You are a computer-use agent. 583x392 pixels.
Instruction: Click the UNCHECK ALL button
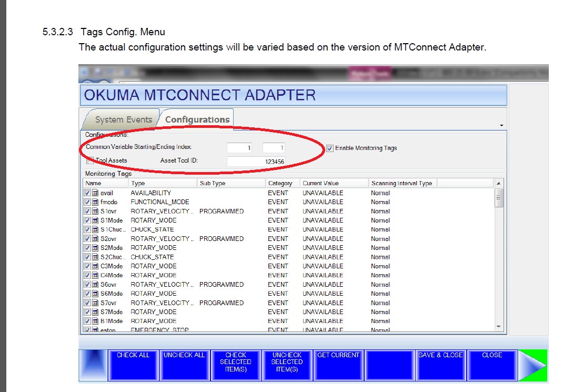point(184,366)
